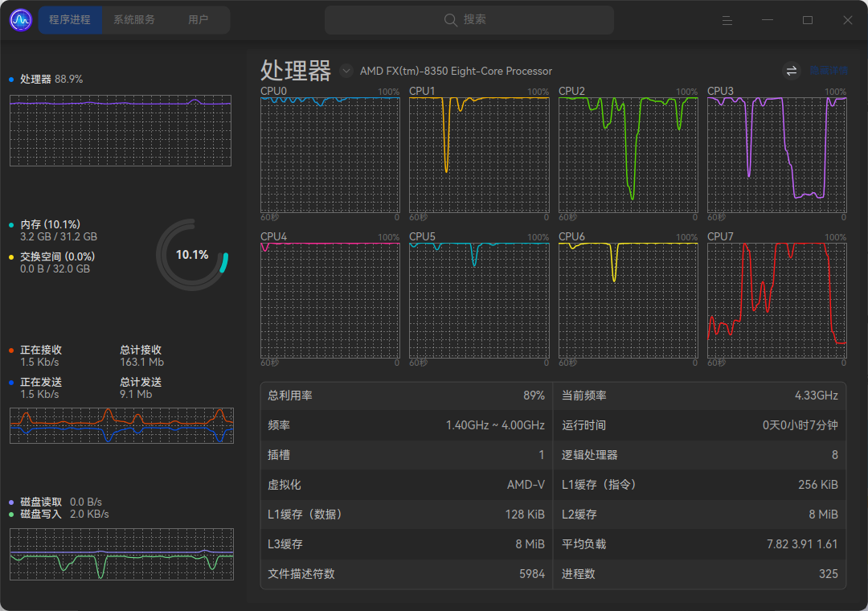Click the 逻辑处理器 row
This screenshot has width=868, height=611.
tap(700, 455)
